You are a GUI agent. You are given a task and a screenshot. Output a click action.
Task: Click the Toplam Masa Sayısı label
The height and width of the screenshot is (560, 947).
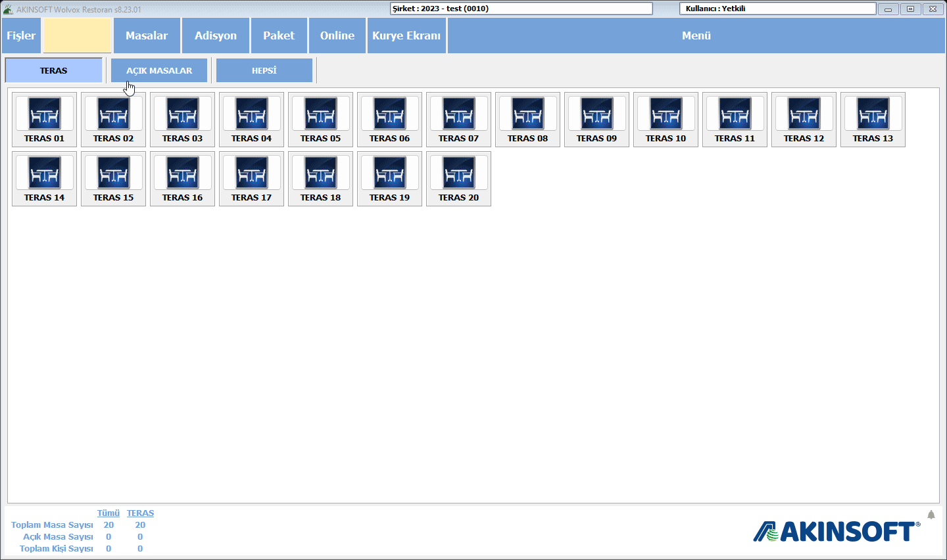pyautogui.click(x=52, y=525)
